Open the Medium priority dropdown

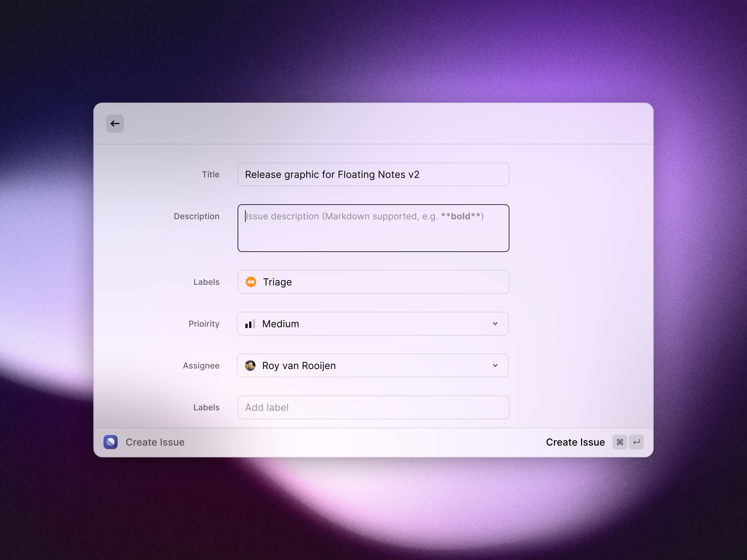[x=373, y=324]
